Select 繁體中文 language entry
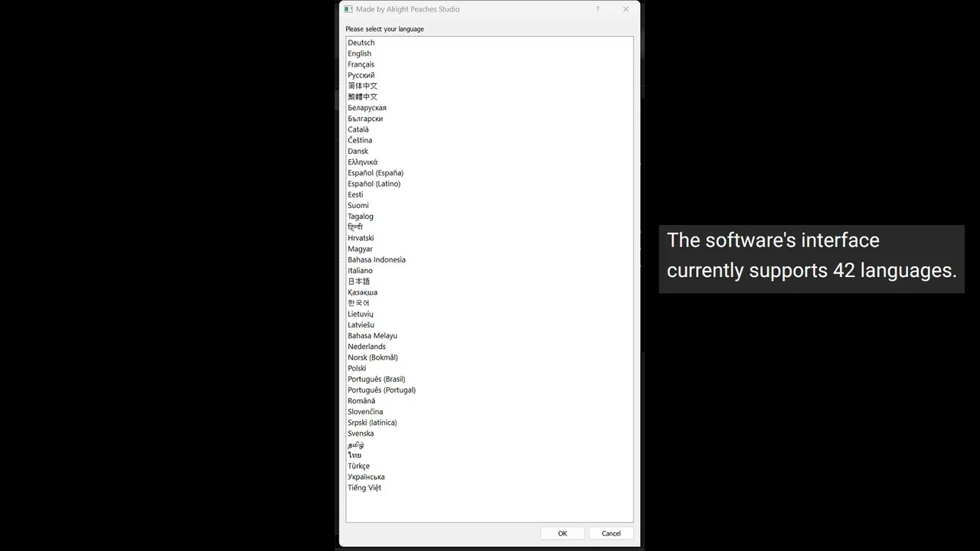980x551 pixels. (362, 96)
